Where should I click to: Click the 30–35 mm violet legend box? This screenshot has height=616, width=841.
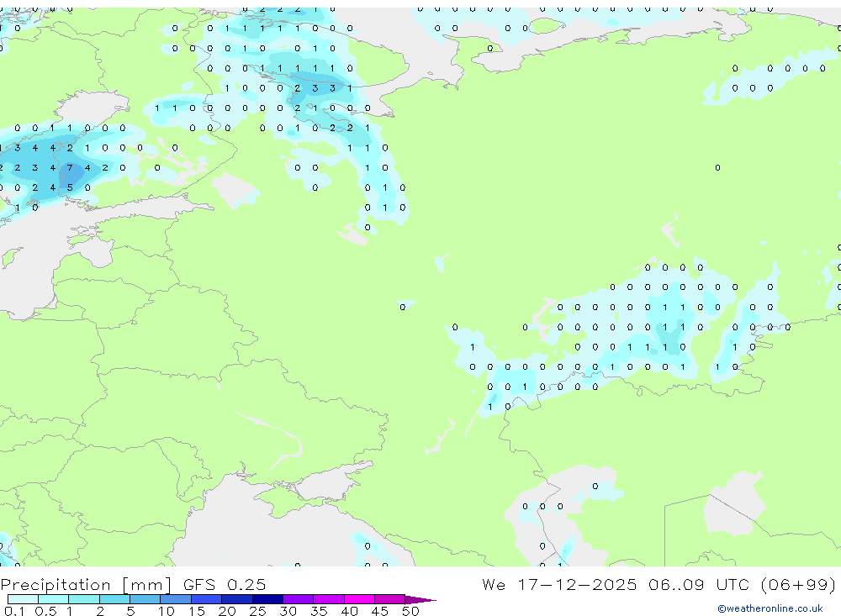tap(299, 599)
